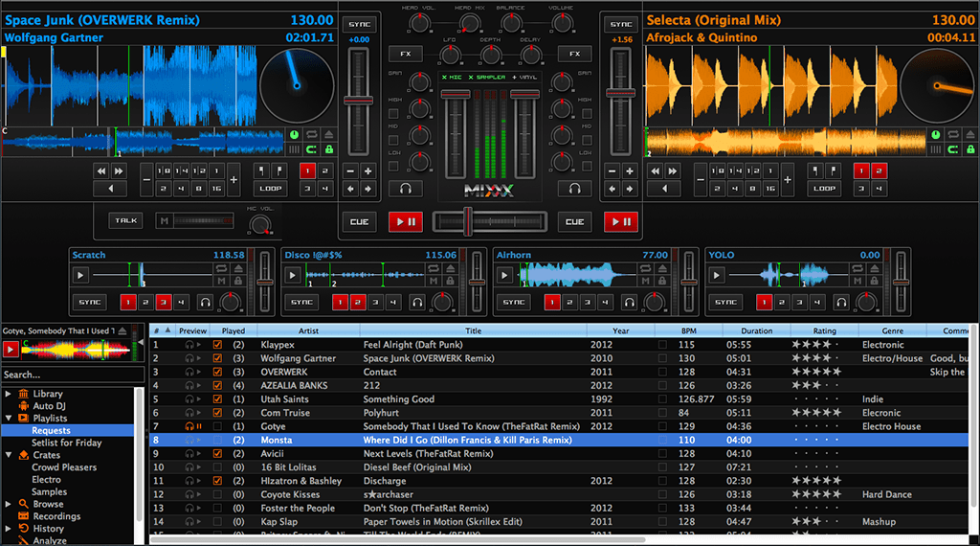980x546 pixels.
Task: Eject track from the Gotye preview deck
Action: pos(122,330)
